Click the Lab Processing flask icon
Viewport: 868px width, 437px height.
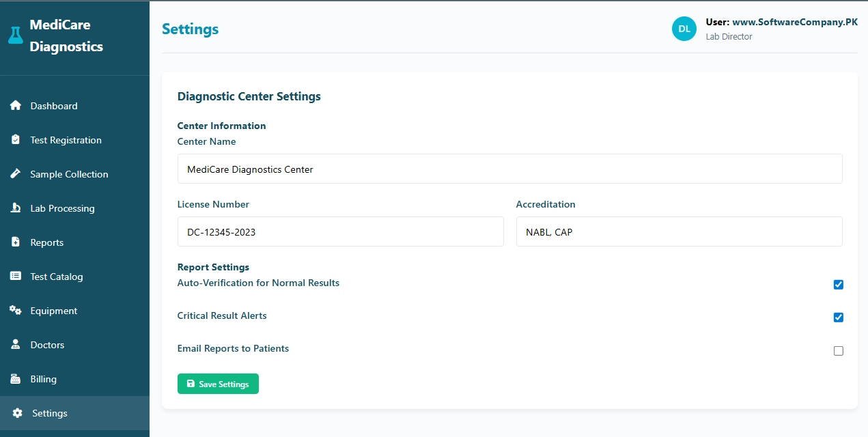click(x=15, y=208)
